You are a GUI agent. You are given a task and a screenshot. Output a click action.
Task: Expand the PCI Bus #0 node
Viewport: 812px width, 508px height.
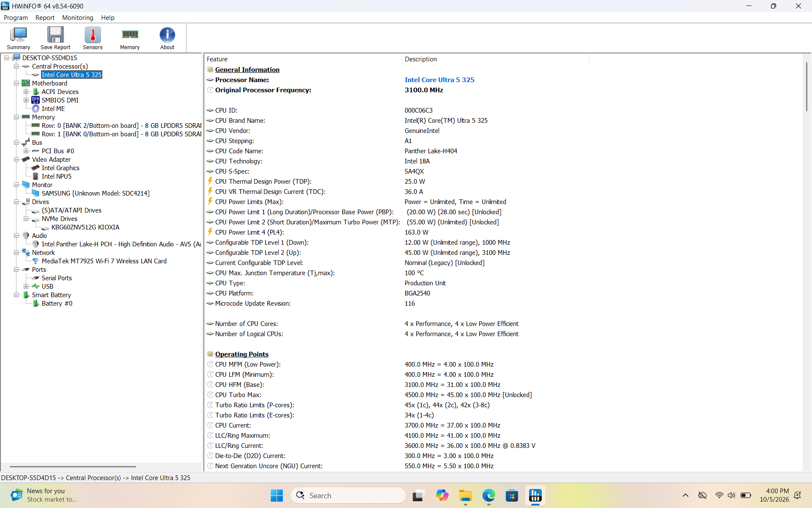26,151
